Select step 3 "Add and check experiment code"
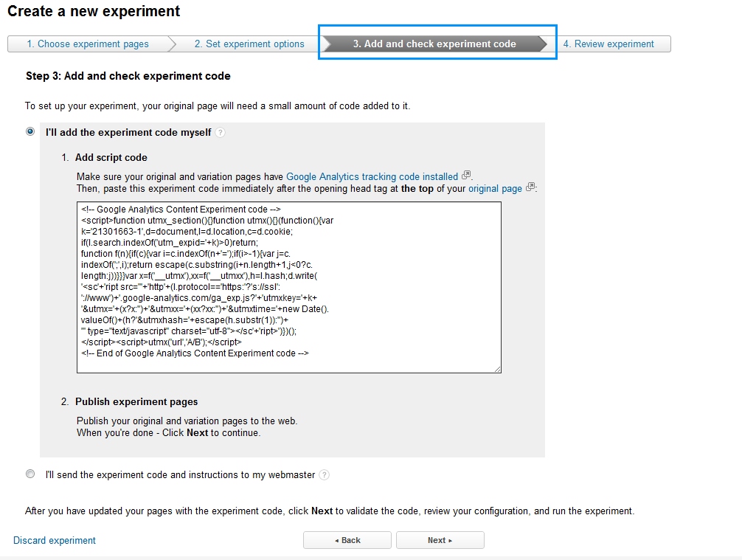742x560 pixels. click(x=434, y=44)
